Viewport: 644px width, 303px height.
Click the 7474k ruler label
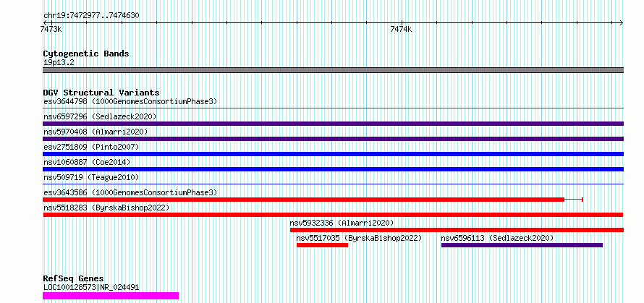click(402, 29)
